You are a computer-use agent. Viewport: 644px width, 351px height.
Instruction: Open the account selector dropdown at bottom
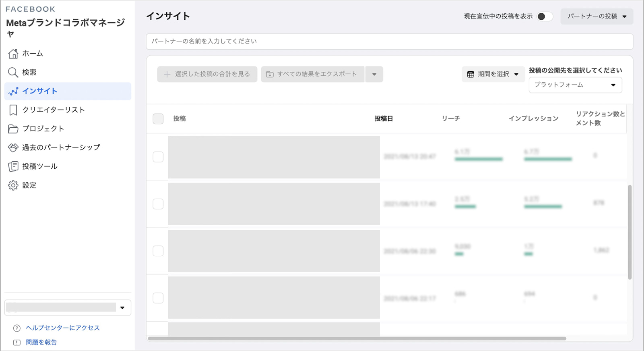pyautogui.click(x=68, y=307)
